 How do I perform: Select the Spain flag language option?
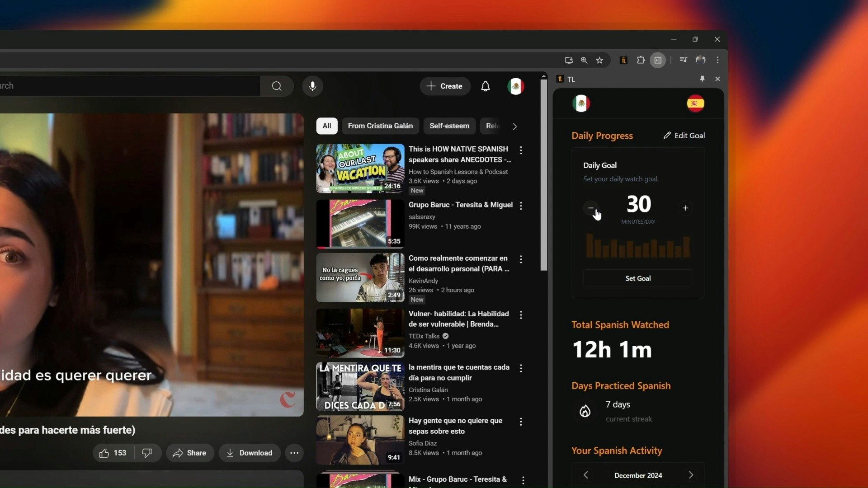pyautogui.click(x=695, y=103)
